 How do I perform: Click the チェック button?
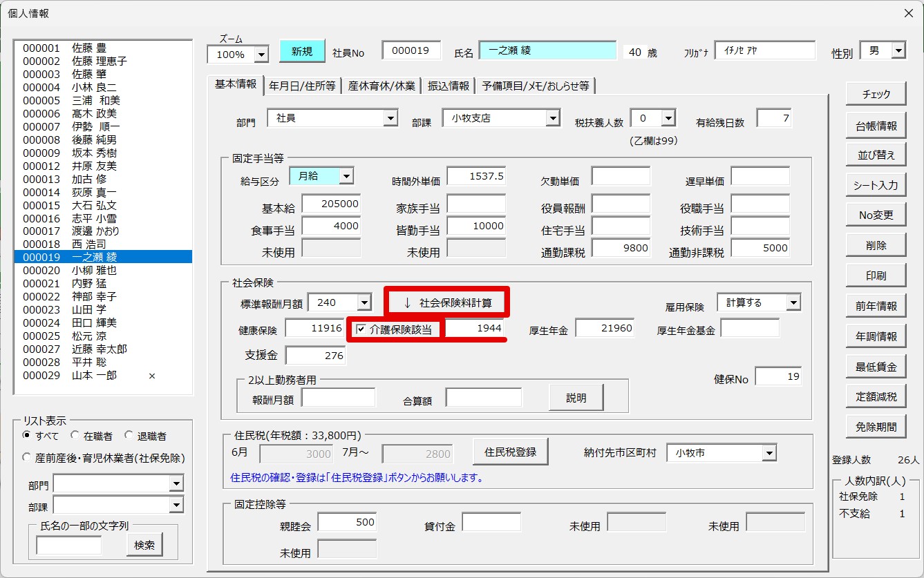click(876, 94)
